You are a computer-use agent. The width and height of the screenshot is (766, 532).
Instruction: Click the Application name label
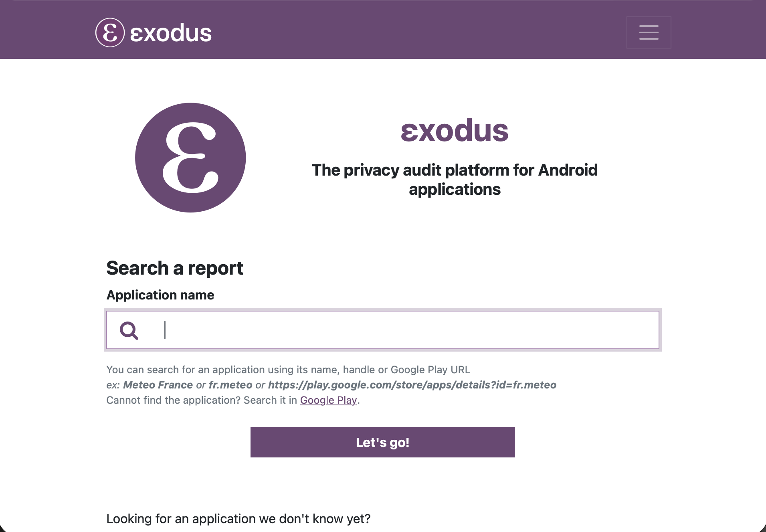160,295
